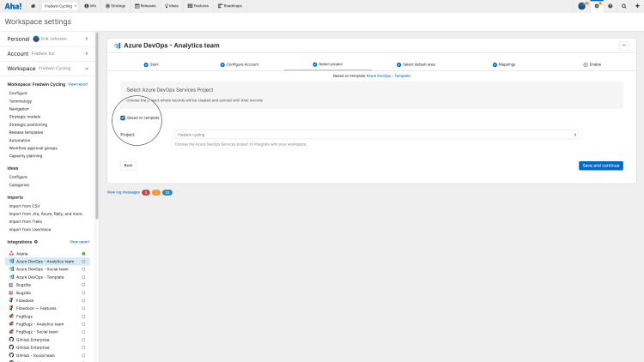Viewport: 644px width, 362px height.
Task: Select the Asana integration icon
Action: click(x=11, y=254)
